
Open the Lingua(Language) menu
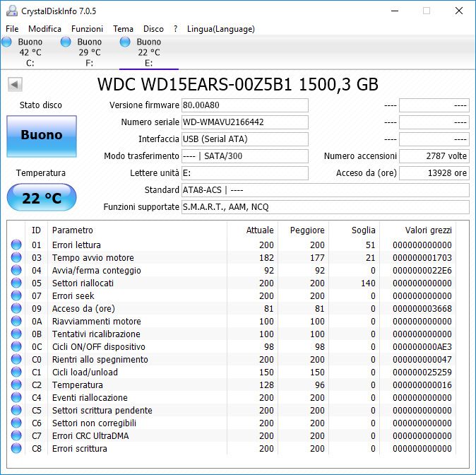pos(220,29)
